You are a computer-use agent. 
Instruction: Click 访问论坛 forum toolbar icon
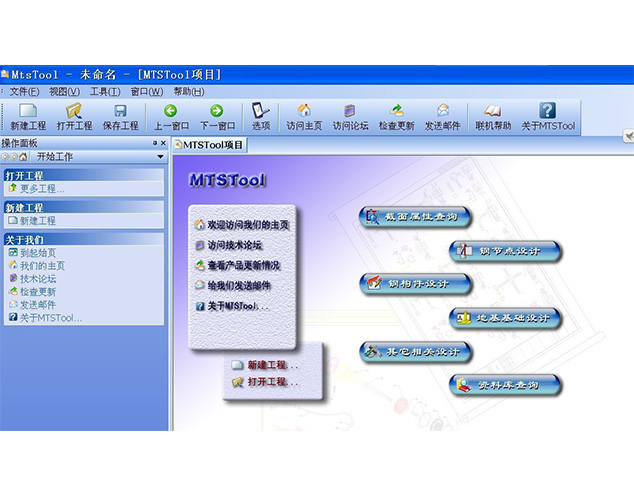(350, 117)
